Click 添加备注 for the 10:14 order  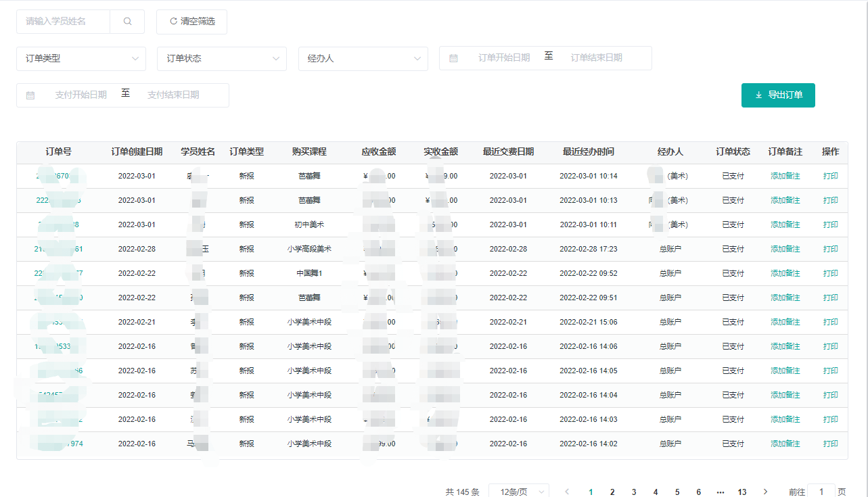click(x=785, y=176)
